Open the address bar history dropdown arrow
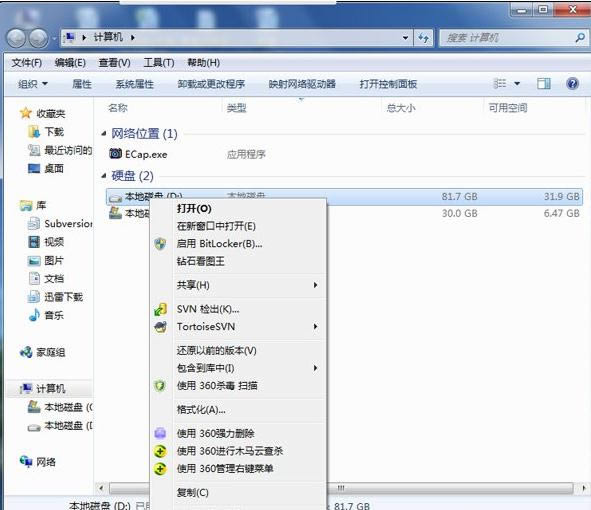 (405, 38)
